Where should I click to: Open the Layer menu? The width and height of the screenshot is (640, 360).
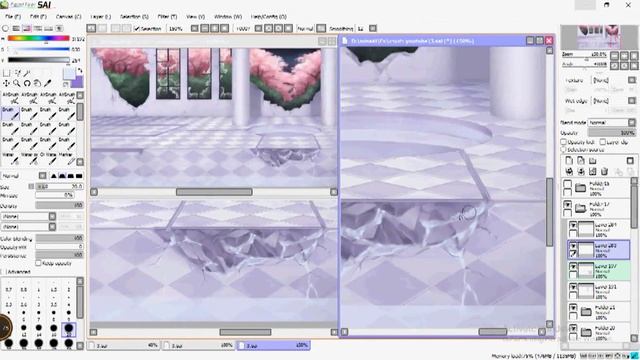coord(100,17)
